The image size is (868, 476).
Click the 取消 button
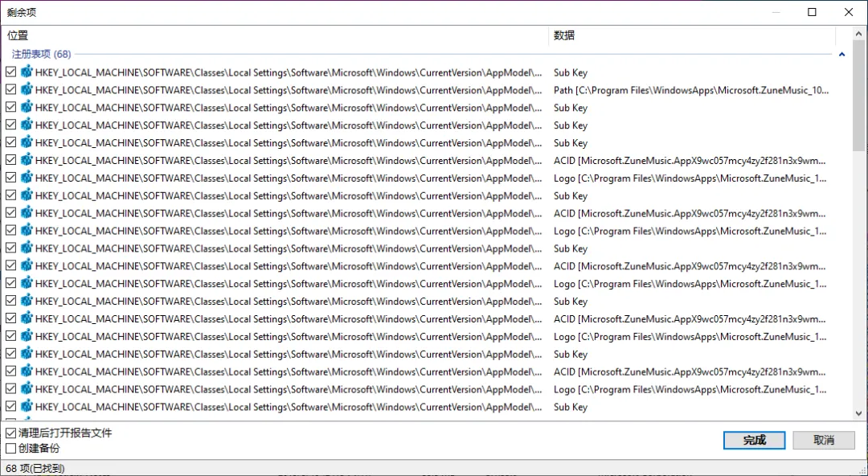tap(824, 440)
